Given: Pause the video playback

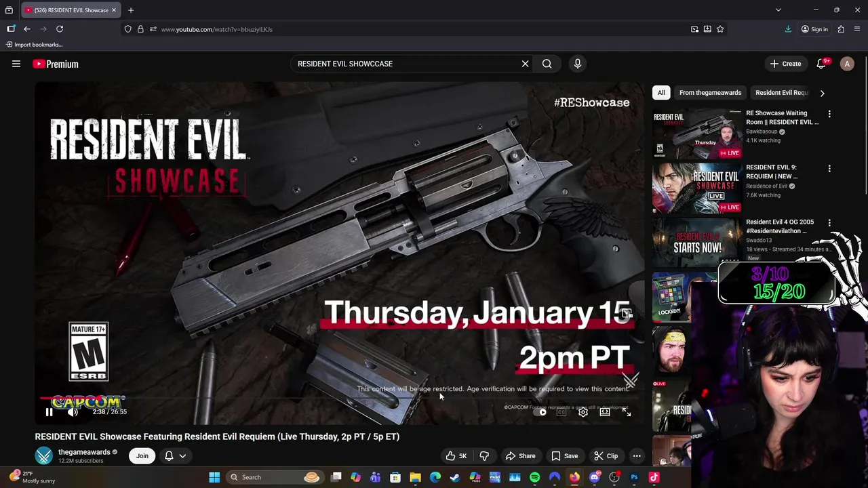Looking at the screenshot, I should 49,412.
